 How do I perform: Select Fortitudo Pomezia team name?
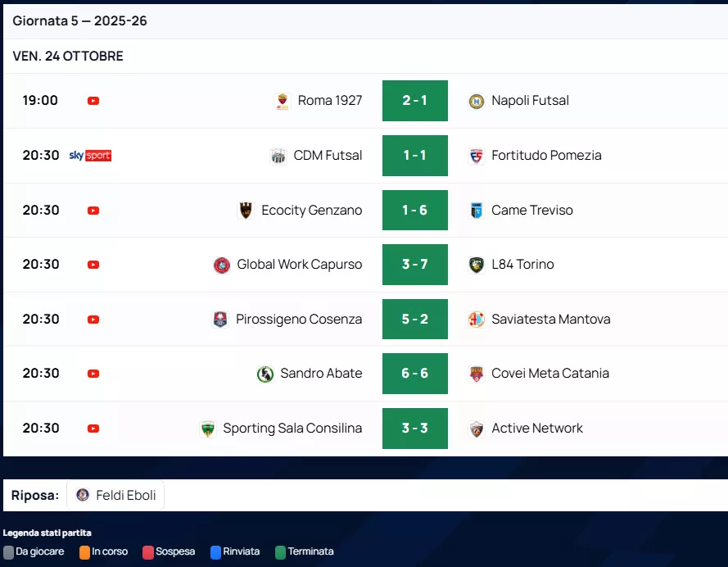pyautogui.click(x=546, y=156)
